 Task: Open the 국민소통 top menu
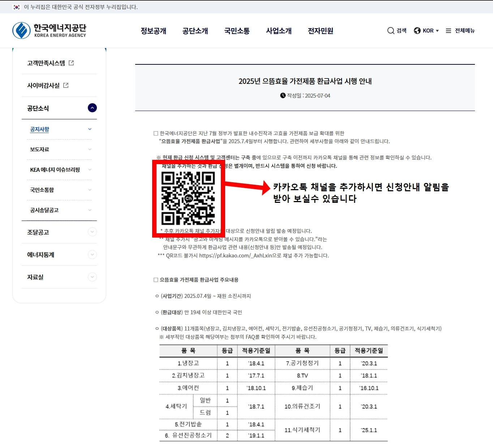pos(237,31)
